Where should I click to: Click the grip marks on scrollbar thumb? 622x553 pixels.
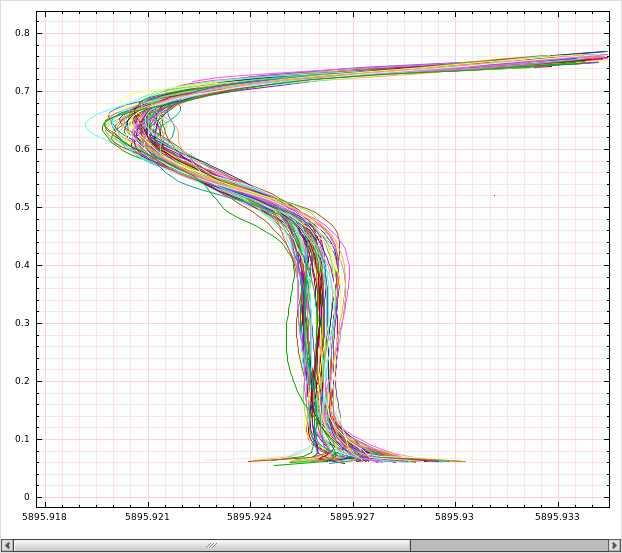211,545
